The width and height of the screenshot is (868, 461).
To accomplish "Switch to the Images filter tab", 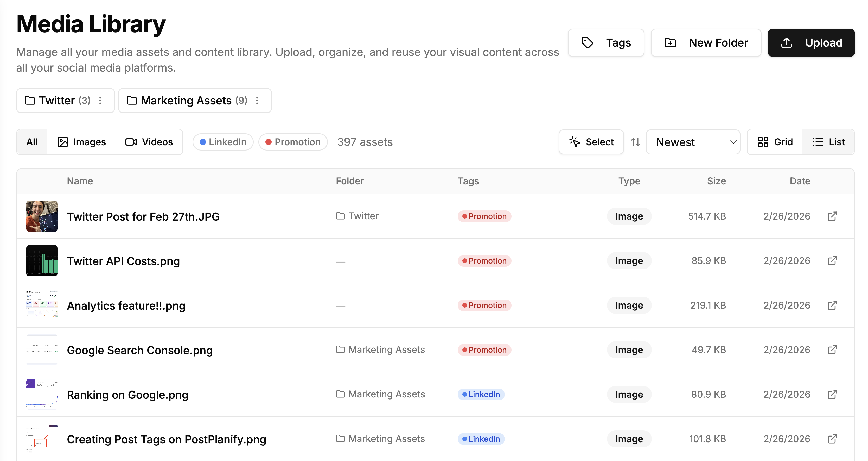I will coord(81,142).
